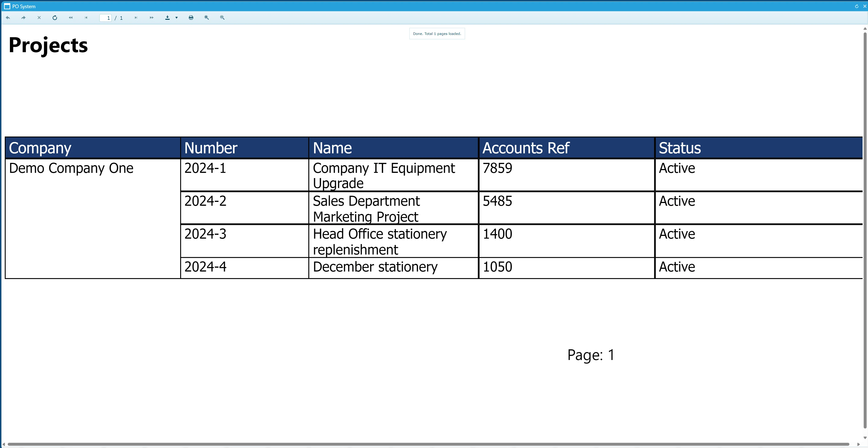Click the PO System title text
Viewport: 868px width, 448px height.
pos(24,6)
